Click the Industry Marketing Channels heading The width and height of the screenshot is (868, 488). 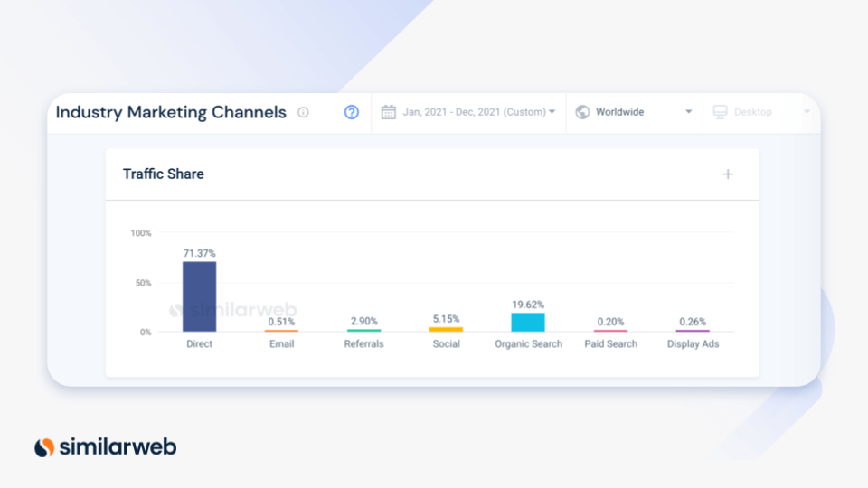(x=171, y=113)
